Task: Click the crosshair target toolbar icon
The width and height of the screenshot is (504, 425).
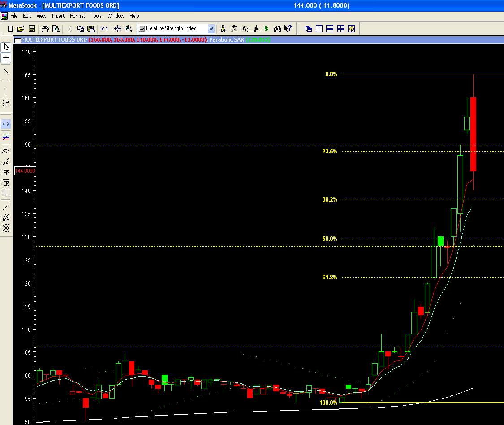Action: [x=117, y=29]
